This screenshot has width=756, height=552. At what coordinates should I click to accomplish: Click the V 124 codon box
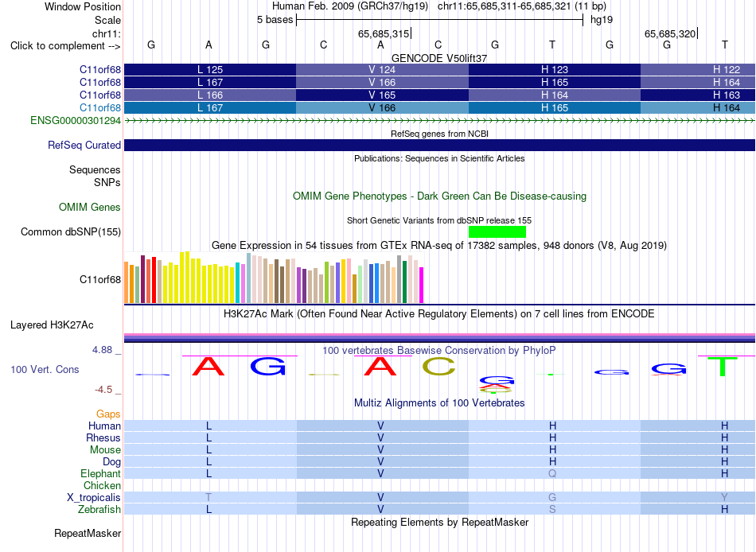pos(382,69)
